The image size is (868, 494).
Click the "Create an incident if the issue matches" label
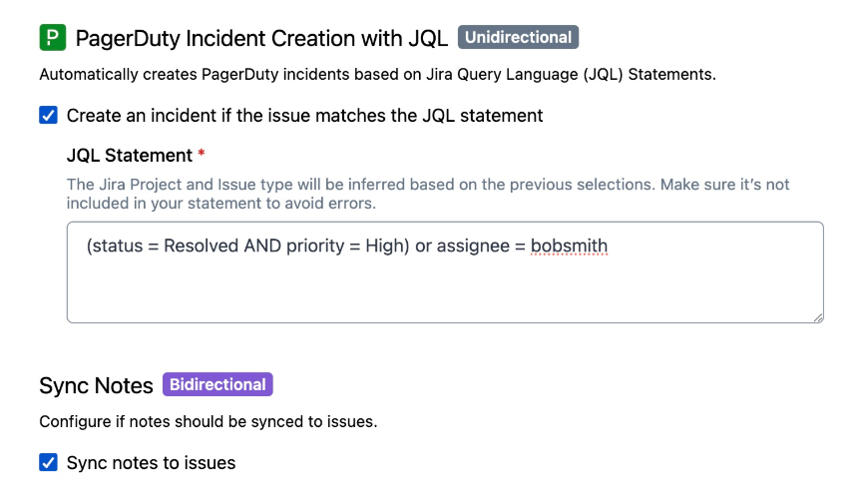pyautogui.click(x=304, y=116)
